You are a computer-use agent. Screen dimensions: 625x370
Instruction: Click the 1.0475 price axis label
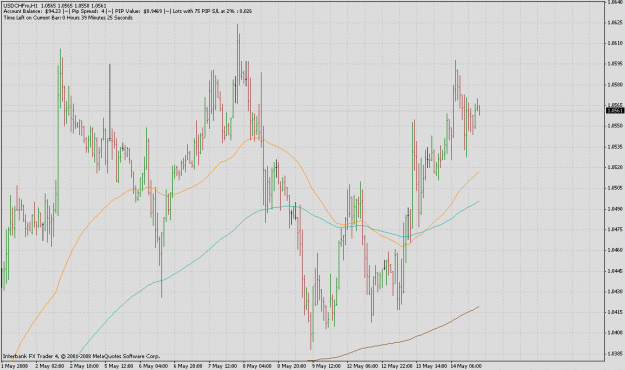tap(614, 229)
